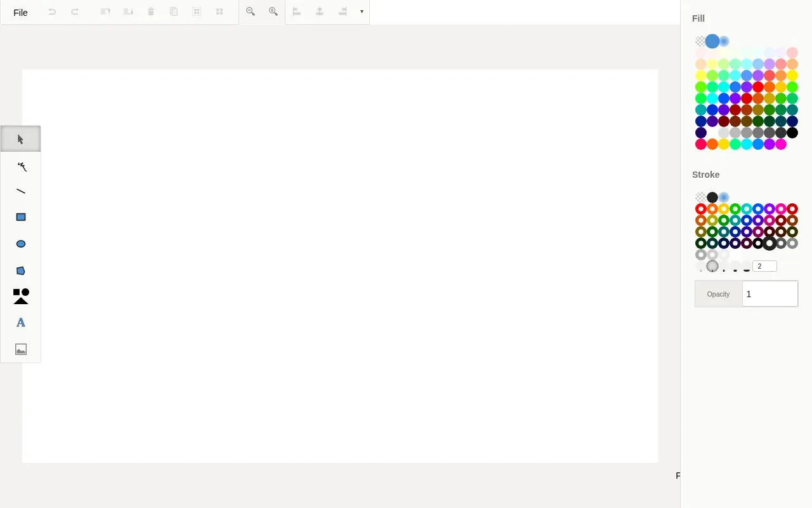Click the current black stroke color
The width and height of the screenshot is (812, 508).
click(712, 197)
